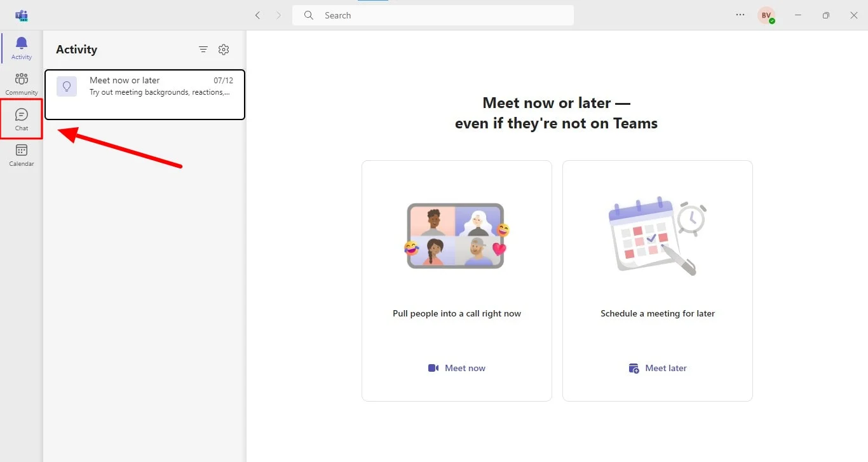Open the Calendar section
The width and height of the screenshot is (868, 462).
[22, 154]
